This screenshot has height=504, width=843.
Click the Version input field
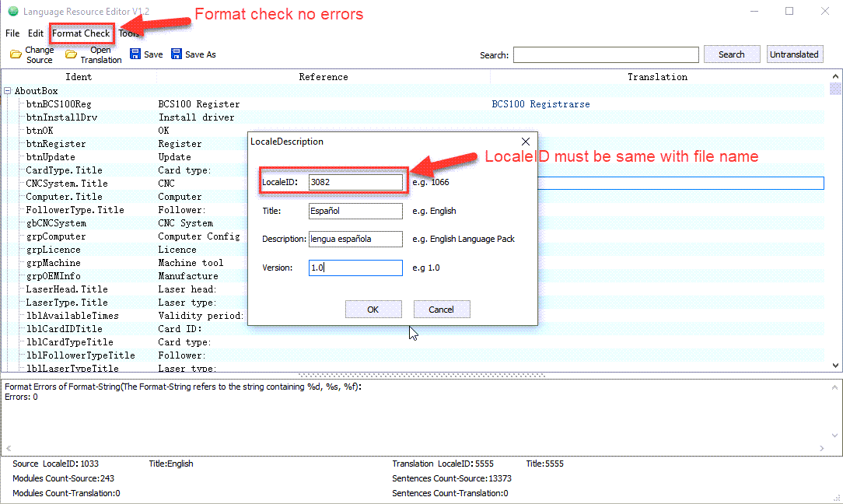[355, 268]
